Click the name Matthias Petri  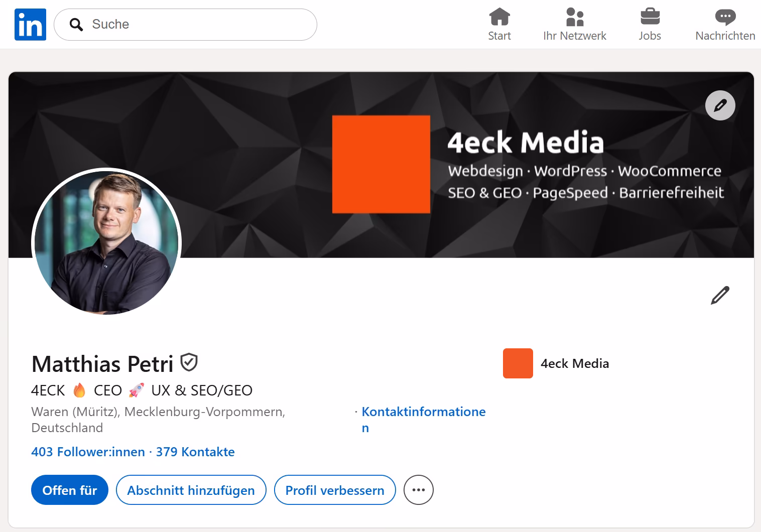point(102,364)
